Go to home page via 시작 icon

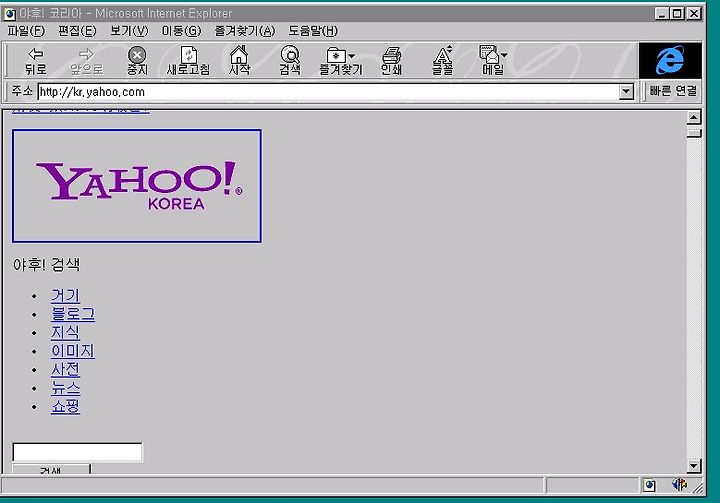pyautogui.click(x=239, y=61)
